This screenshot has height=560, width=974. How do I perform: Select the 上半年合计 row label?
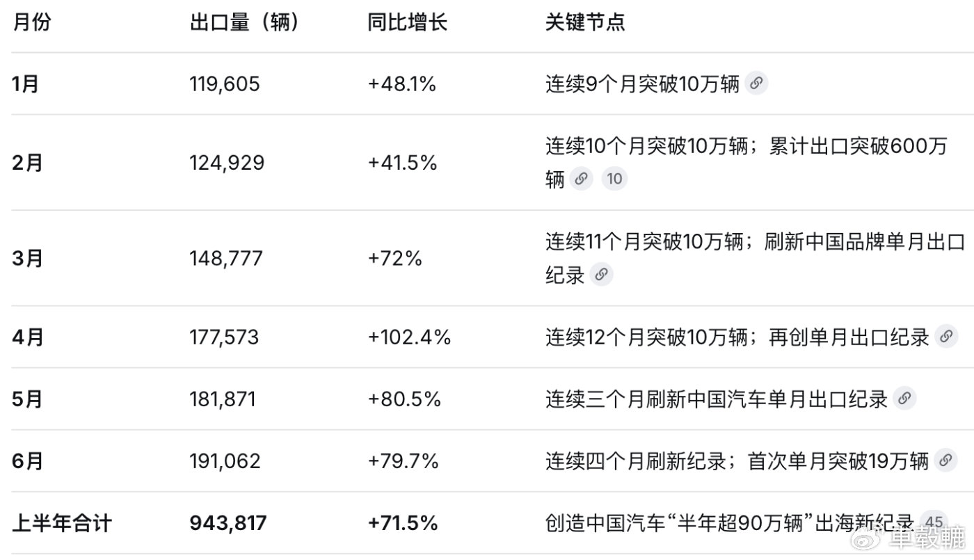pos(62,522)
